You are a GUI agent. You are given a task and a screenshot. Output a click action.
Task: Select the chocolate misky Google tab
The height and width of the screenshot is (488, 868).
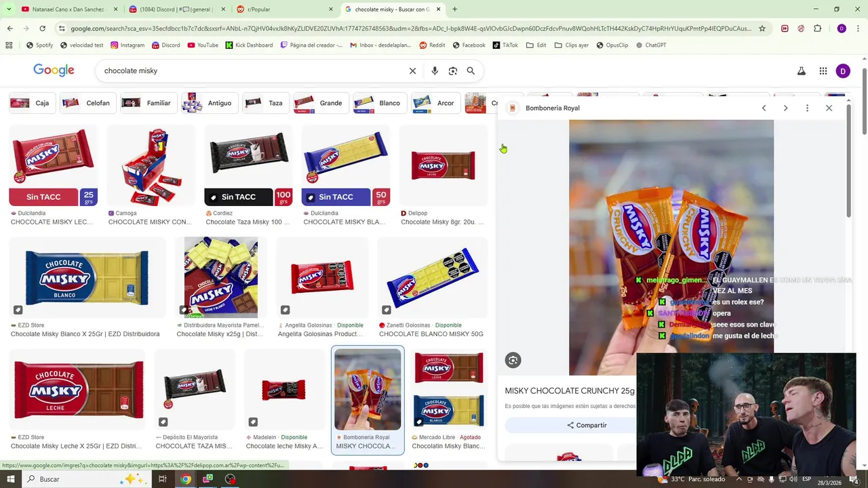tap(393, 9)
